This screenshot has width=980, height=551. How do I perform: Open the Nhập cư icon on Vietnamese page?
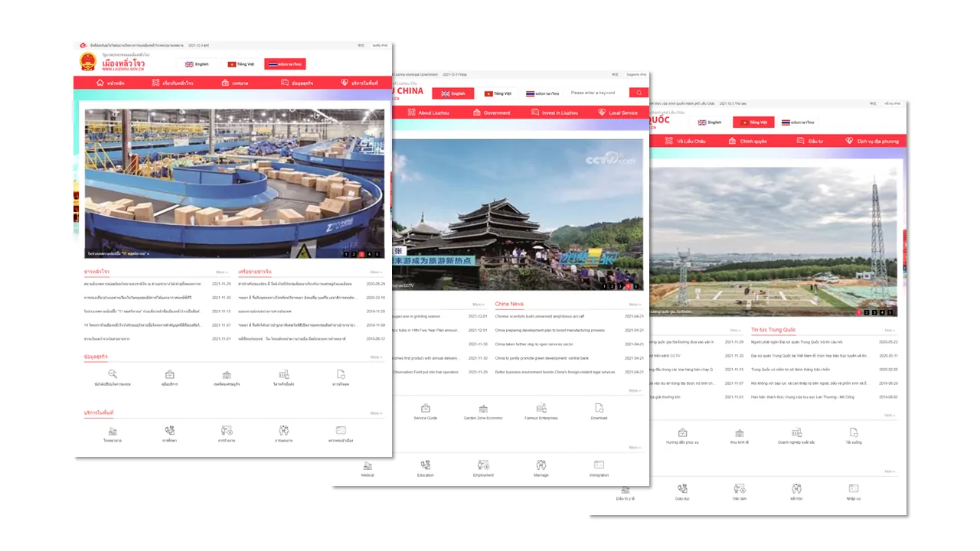point(854,488)
